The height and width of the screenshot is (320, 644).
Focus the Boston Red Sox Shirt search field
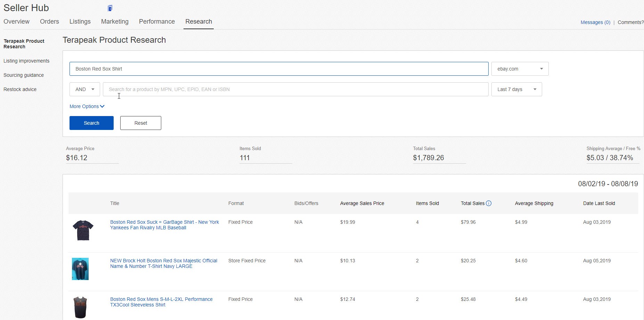(279, 69)
